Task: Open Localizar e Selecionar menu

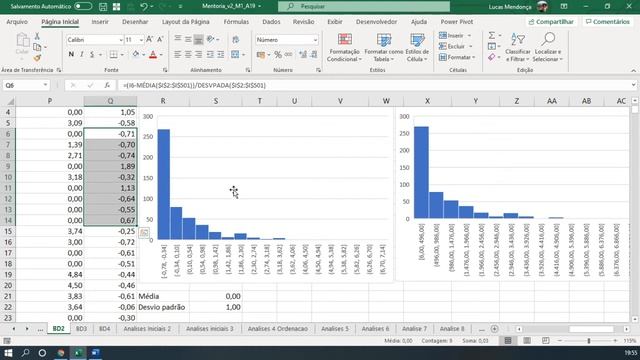Action: click(548, 48)
